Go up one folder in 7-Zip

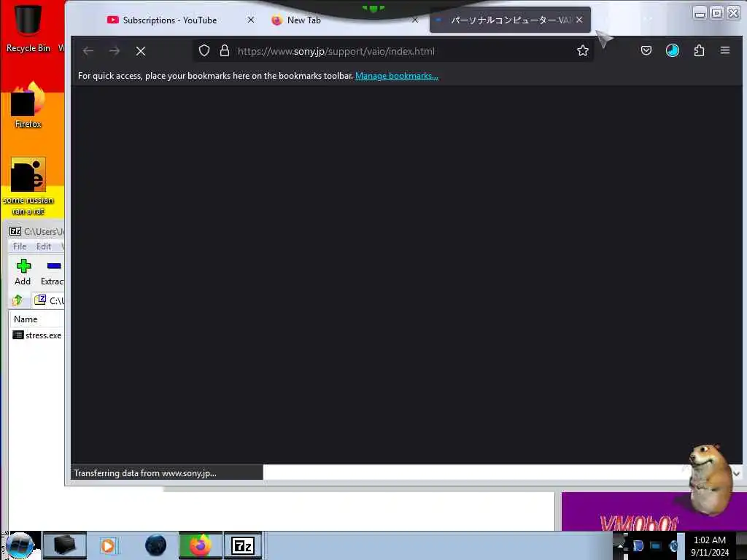pyautogui.click(x=18, y=300)
